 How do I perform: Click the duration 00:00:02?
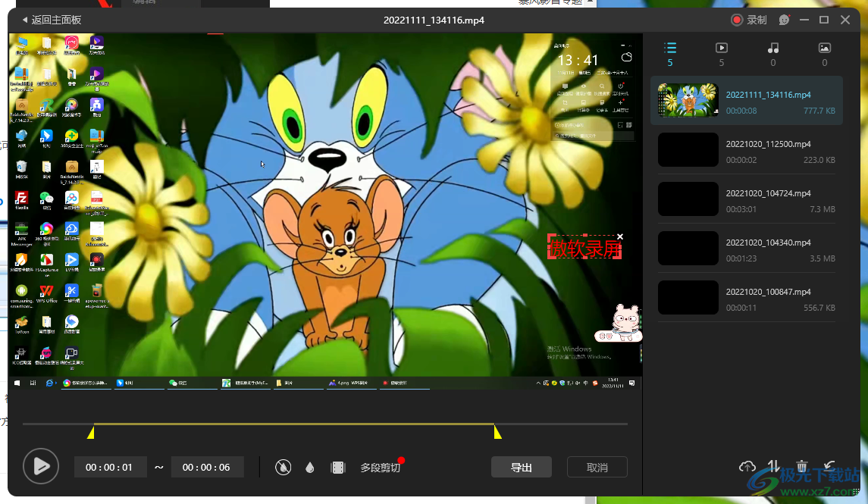tap(741, 160)
